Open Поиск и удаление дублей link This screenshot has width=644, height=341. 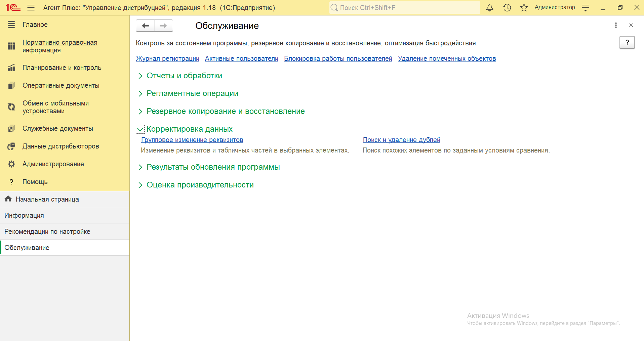click(x=402, y=140)
